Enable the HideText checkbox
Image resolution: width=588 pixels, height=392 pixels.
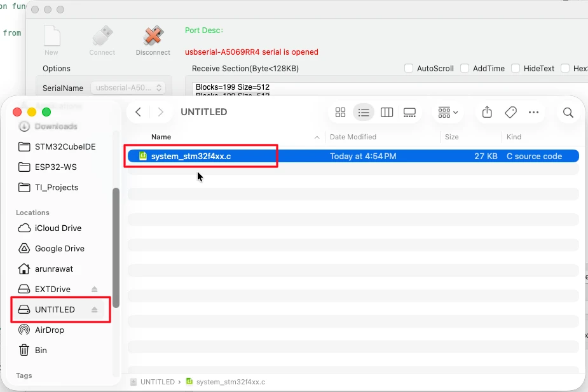[x=516, y=68]
